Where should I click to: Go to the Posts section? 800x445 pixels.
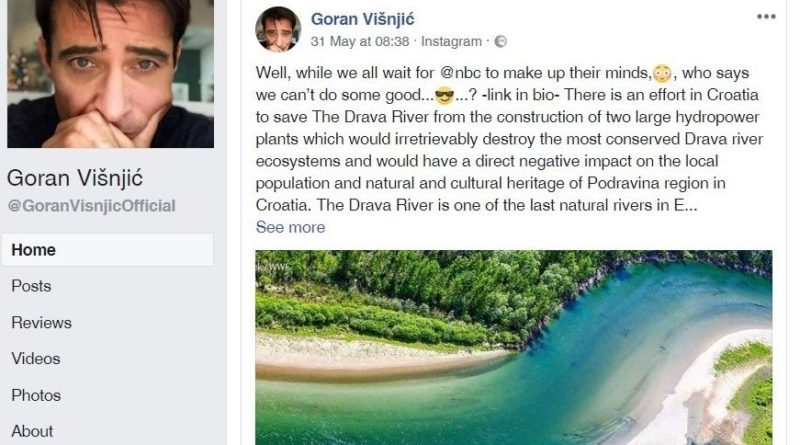tap(31, 286)
